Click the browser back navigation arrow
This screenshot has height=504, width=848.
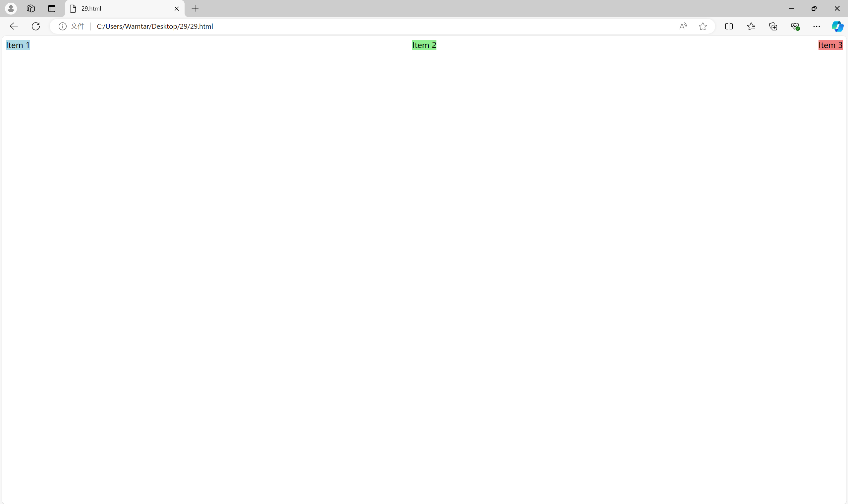(13, 26)
